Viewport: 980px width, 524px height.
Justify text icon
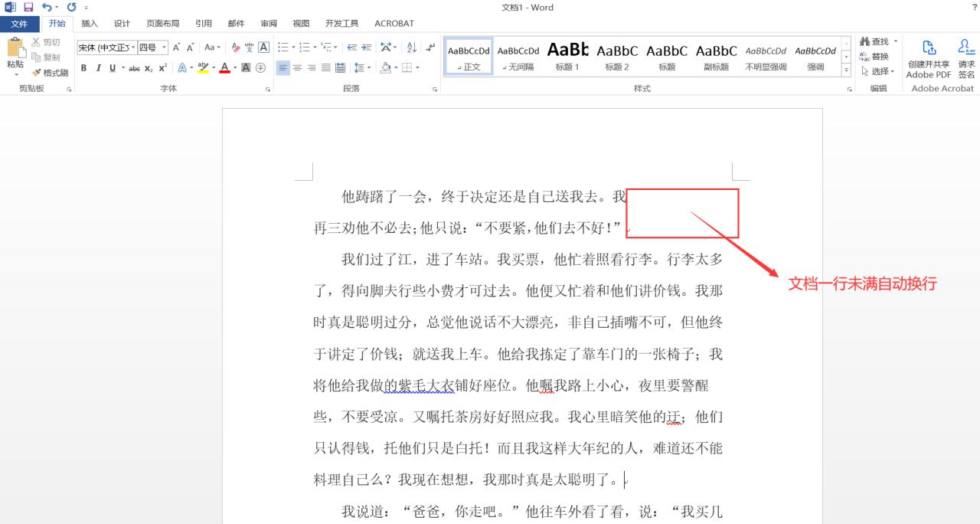(326, 68)
